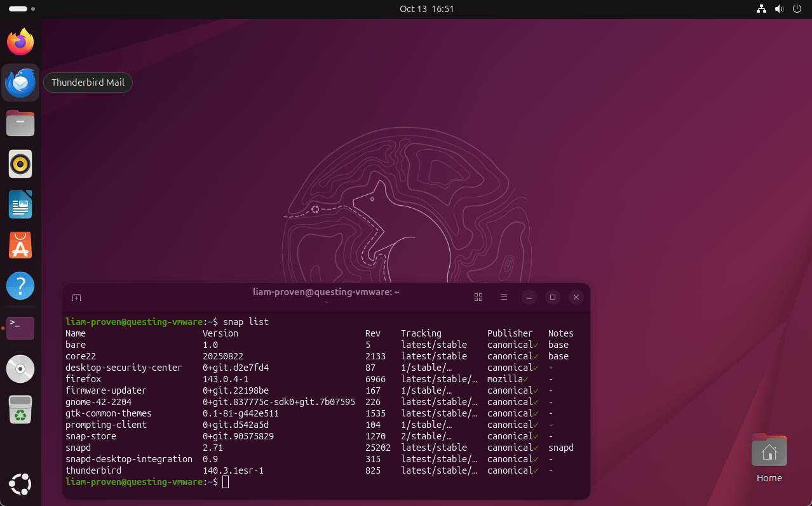Open LibreOffice Writer from the dock
The height and width of the screenshot is (506, 812).
pos(20,204)
